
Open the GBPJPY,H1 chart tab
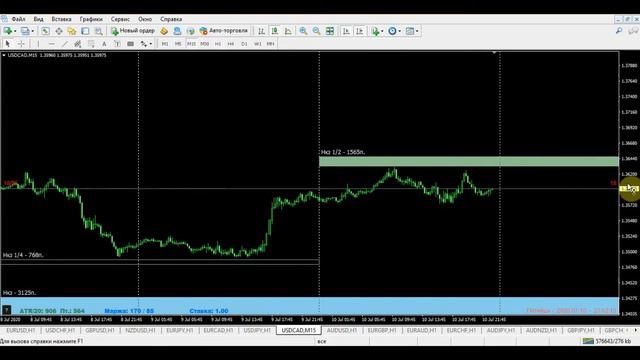point(580,330)
